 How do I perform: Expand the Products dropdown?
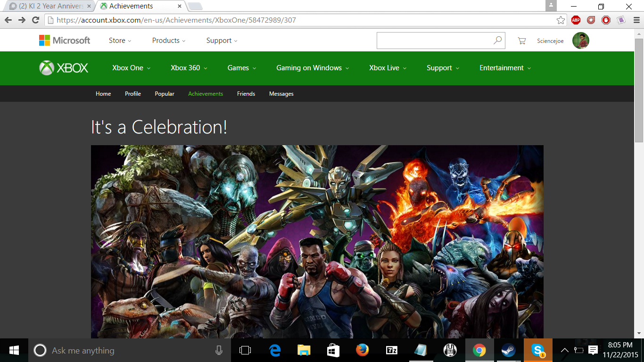point(169,41)
